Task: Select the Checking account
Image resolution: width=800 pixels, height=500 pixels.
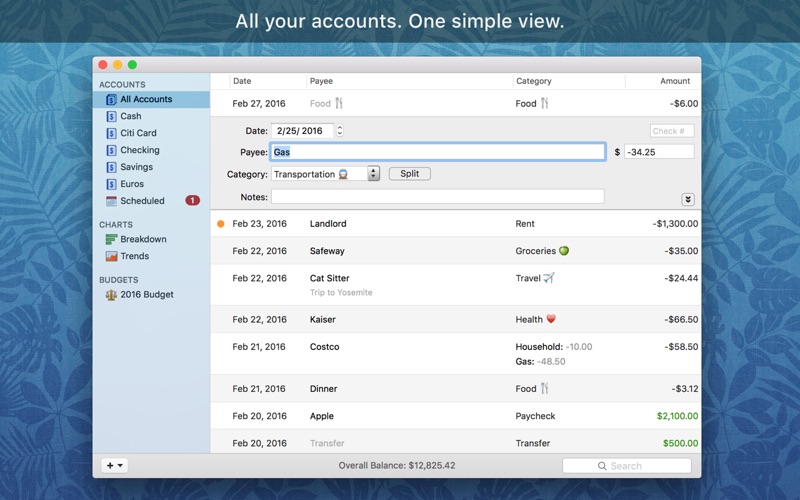Action: pos(139,150)
